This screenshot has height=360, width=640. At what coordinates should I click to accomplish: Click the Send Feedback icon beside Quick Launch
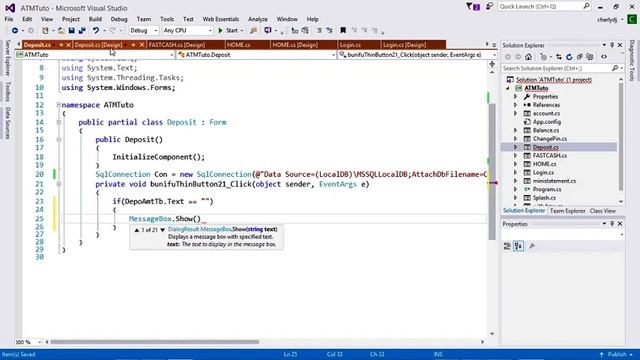point(489,7)
